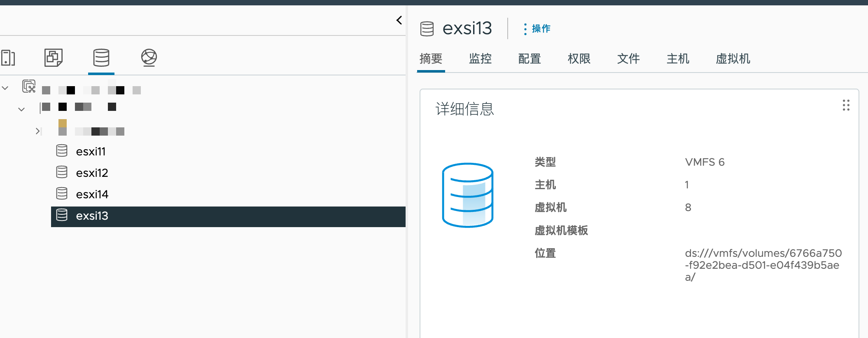
Task: Open the VMs and Templates view
Action: pyautogui.click(x=54, y=58)
